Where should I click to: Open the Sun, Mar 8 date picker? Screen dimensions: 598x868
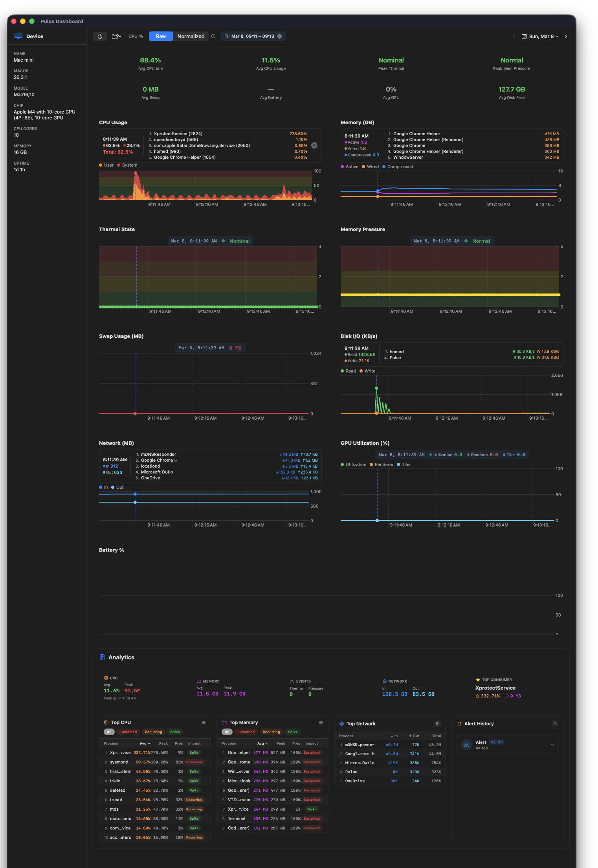point(539,36)
